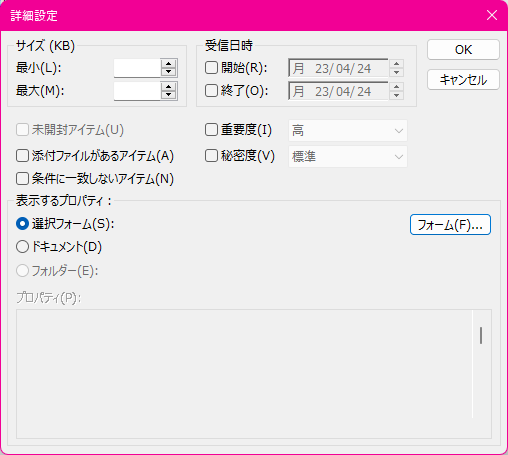Click the 開始 date field 23/04/24
508x455 pixels.
pos(338,68)
